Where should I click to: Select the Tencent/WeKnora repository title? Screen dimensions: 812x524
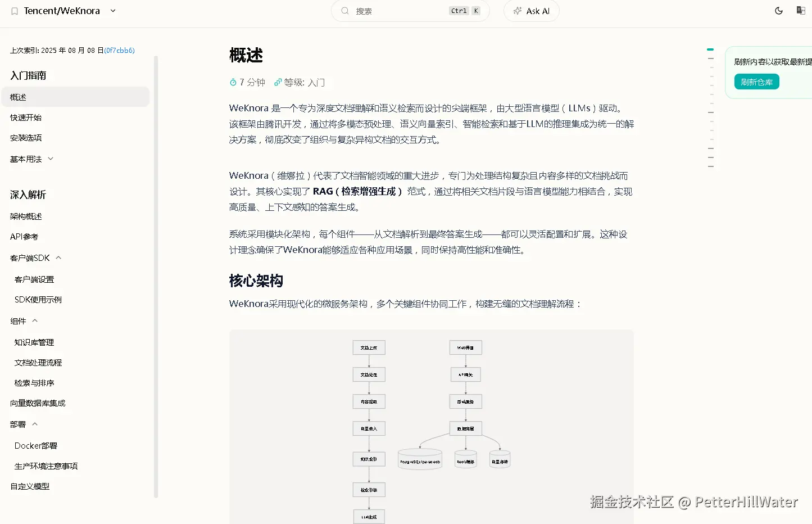coord(62,11)
